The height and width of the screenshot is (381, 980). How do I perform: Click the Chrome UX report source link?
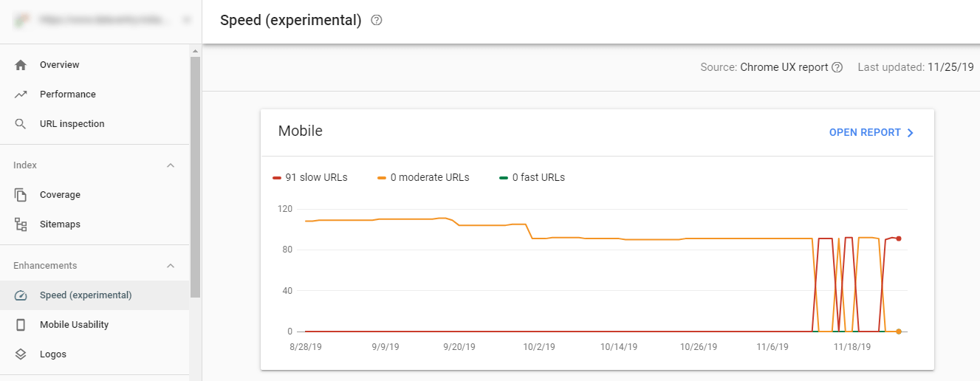784,67
